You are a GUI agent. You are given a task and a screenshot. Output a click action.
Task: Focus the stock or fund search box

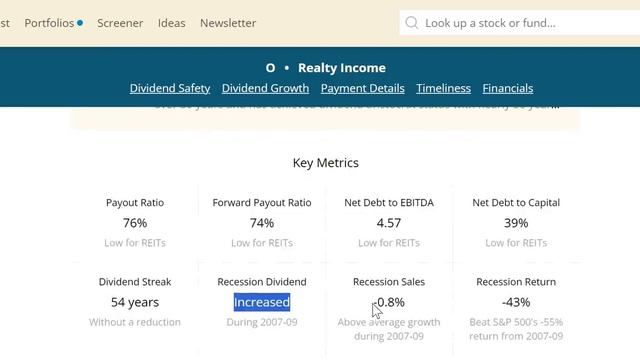(520, 23)
